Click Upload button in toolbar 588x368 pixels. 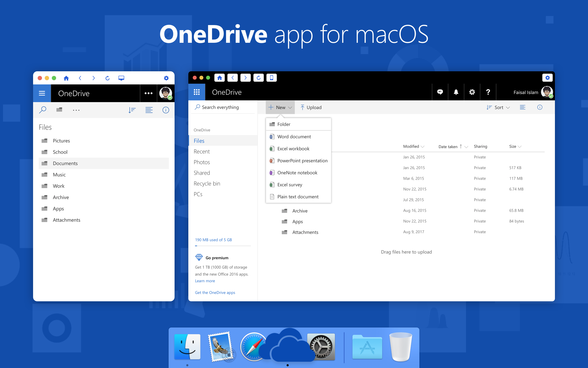(x=311, y=107)
